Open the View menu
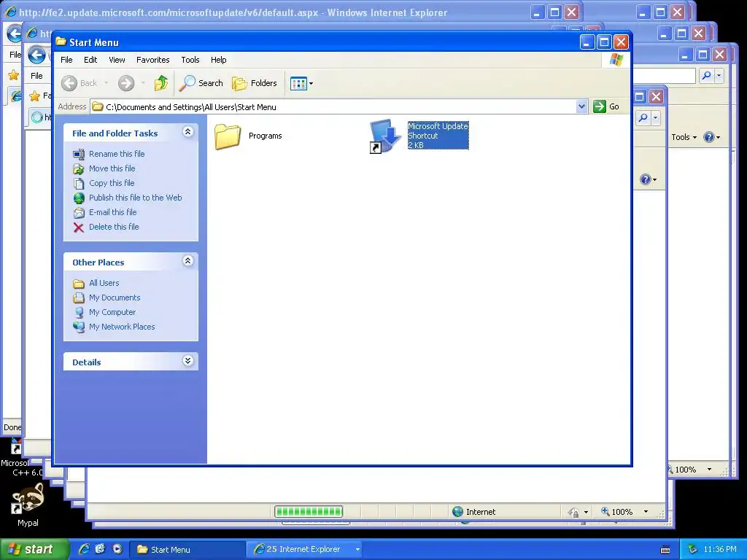This screenshot has width=747, height=560. coord(117,60)
